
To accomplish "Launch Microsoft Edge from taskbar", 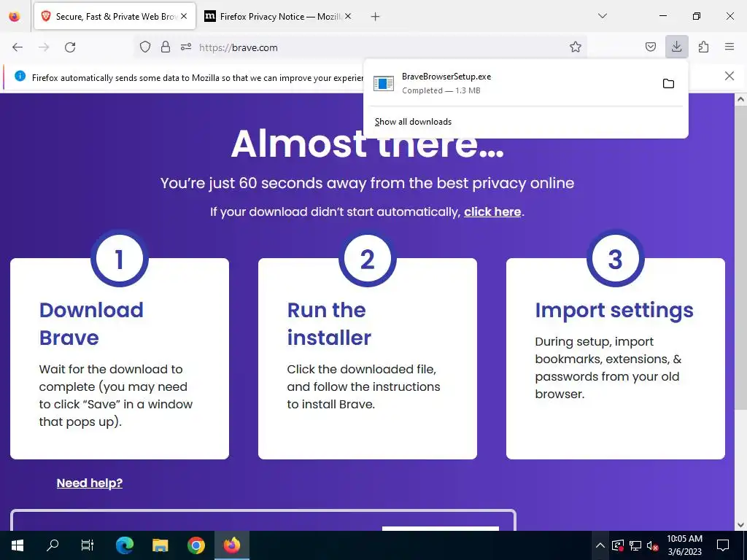I will pyautogui.click(x=124, y=545).
